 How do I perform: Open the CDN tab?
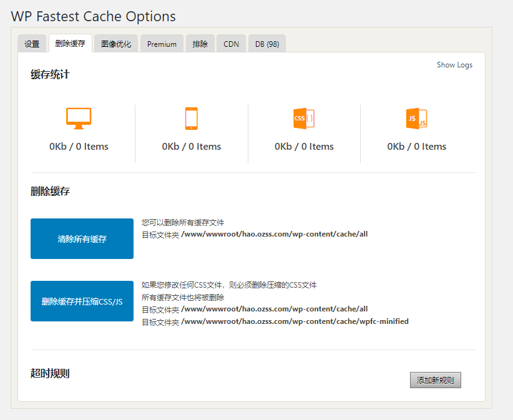(x=232, y=44)
